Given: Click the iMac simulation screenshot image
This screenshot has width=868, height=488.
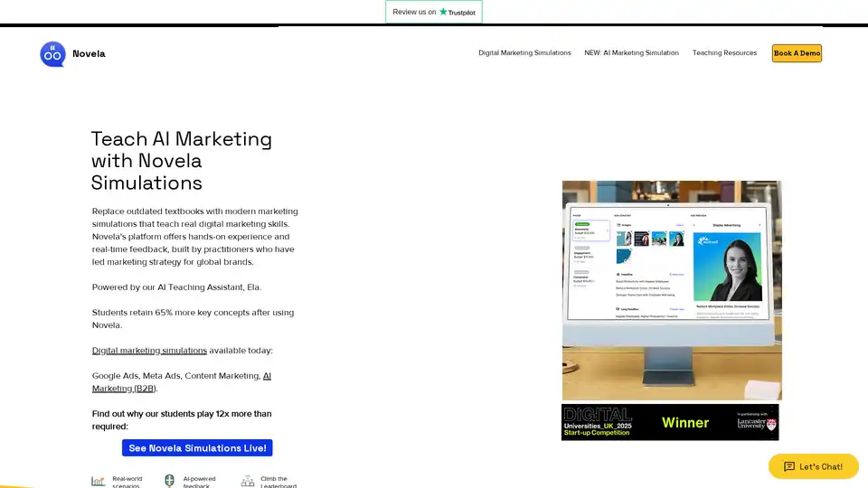Looking at the screenshot, I should [x=672, y=289].
